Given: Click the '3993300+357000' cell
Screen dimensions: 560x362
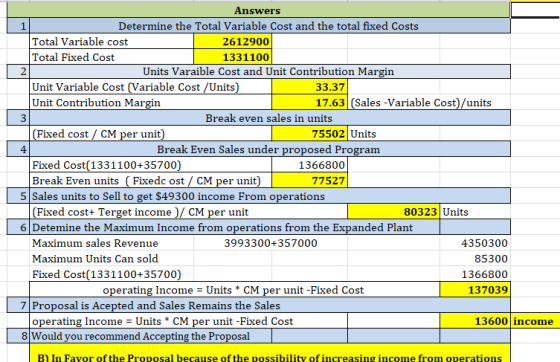Looking at the screenshot, I should [270, 243].
